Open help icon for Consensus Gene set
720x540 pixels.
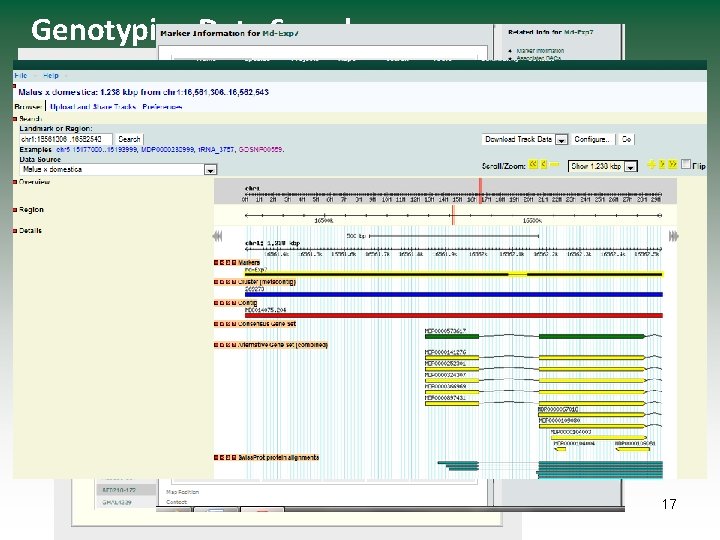tap(234, 324)
